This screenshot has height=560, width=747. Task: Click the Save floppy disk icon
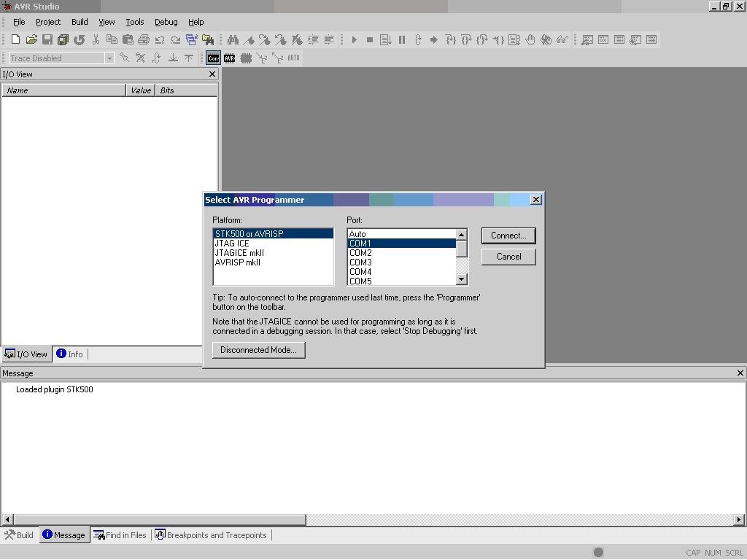coord(47,39)
